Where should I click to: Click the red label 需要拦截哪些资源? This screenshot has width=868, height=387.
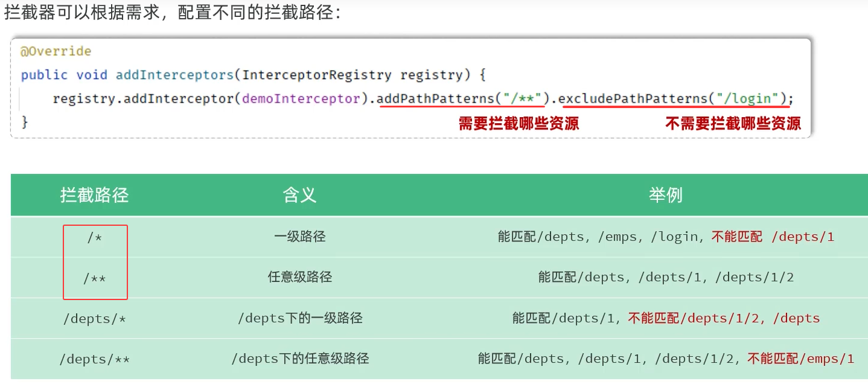pyautogui.click(x=519, y=124)
